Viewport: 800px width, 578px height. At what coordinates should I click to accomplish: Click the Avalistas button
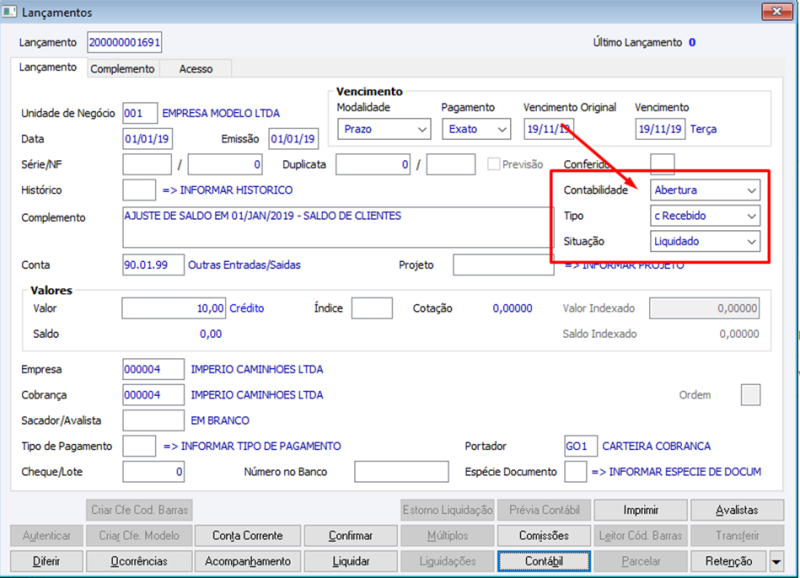737,510
